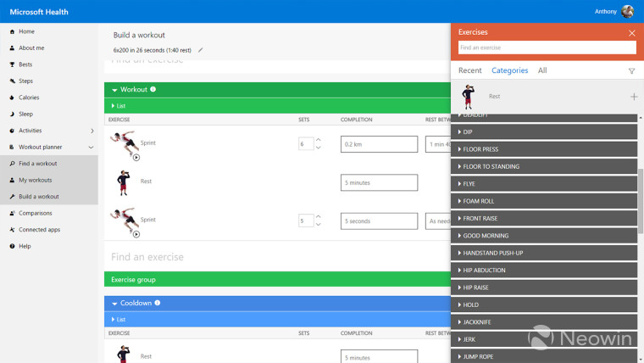Expand DIP category
The width and height of the screenshot is (644, 363).
(x=544, y=132)
